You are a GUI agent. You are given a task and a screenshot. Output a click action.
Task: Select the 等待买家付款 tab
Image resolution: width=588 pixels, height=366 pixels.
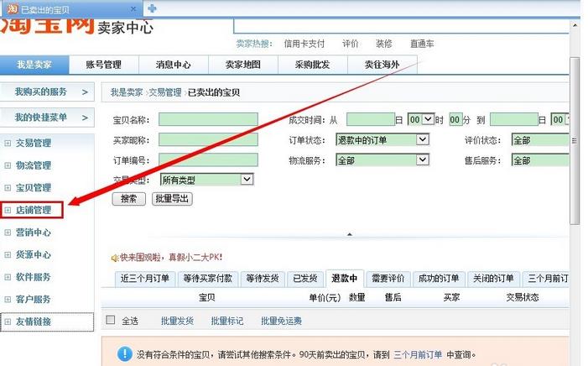click(208, 279)
